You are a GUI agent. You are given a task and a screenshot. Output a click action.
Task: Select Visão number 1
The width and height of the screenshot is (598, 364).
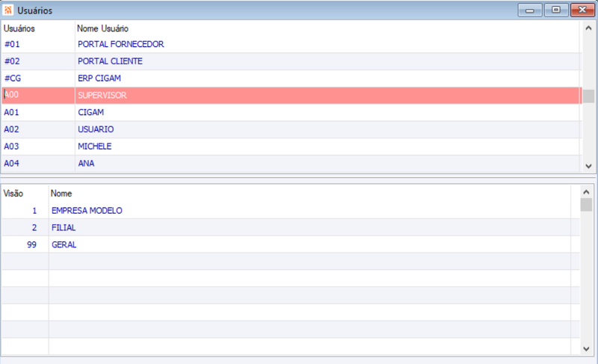click(34, 211)
